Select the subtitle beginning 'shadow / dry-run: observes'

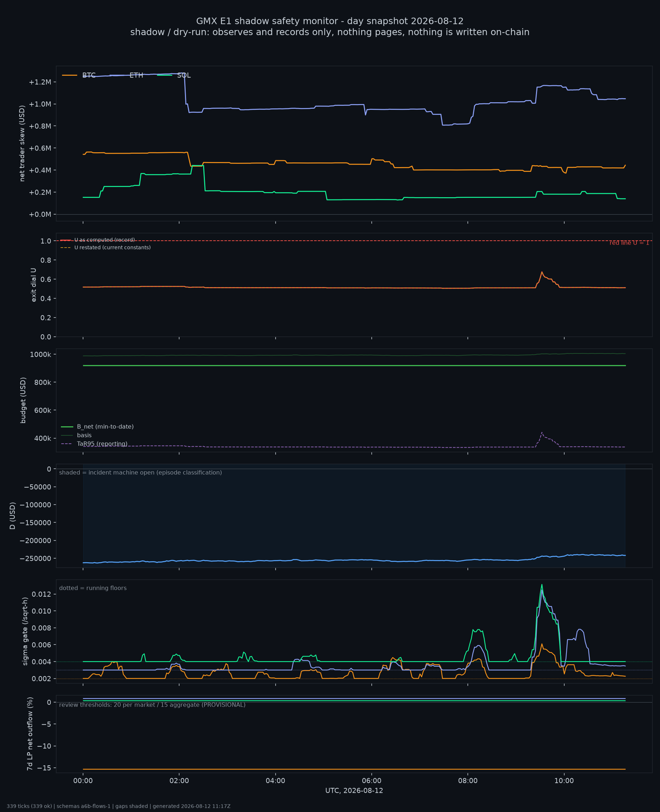coord(330,32)
